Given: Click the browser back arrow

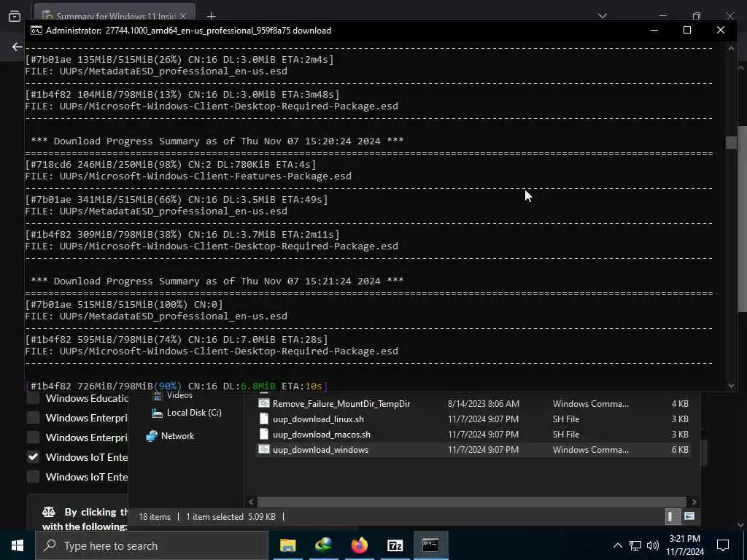Looking at the screenshot, I should tap(18, 47).
